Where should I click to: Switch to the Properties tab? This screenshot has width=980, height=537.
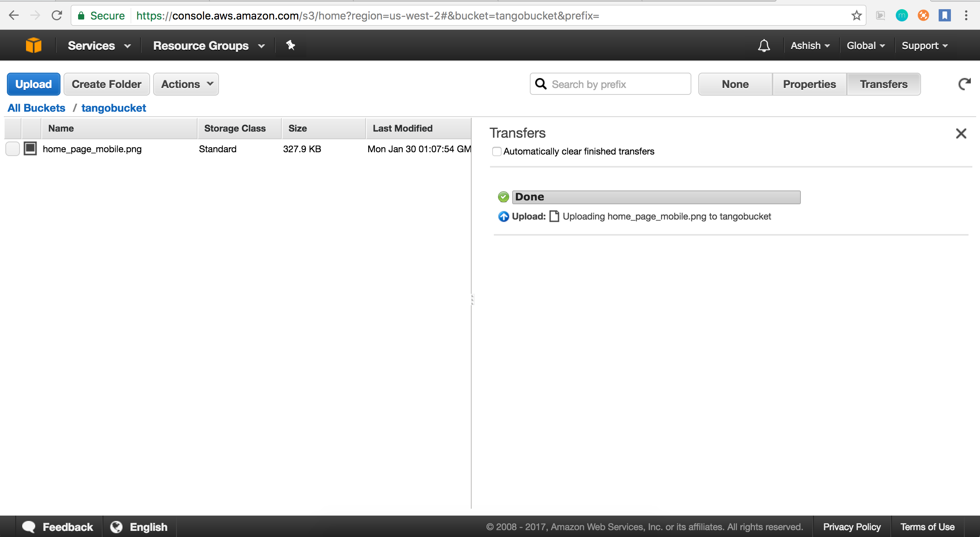click(809, 84)
